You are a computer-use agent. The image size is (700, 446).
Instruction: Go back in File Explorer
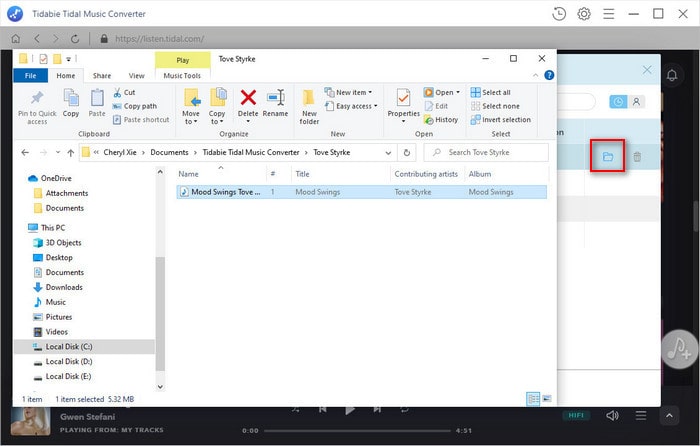[25, 153]
